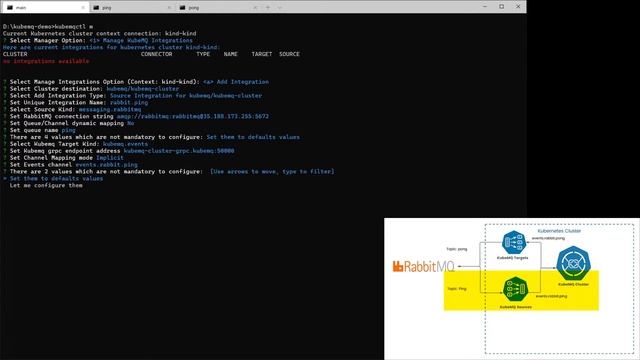Select "Let me configure them" option
Viewport: 640px width, 360px height.
[46, 185]
